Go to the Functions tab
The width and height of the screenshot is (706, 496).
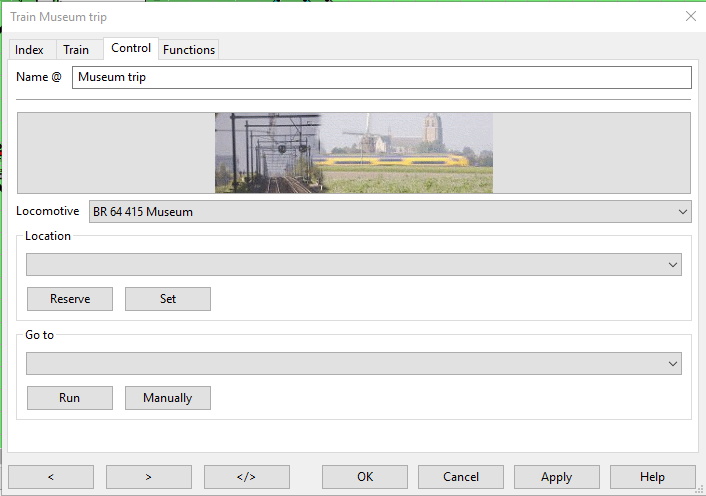pos(189,50)
